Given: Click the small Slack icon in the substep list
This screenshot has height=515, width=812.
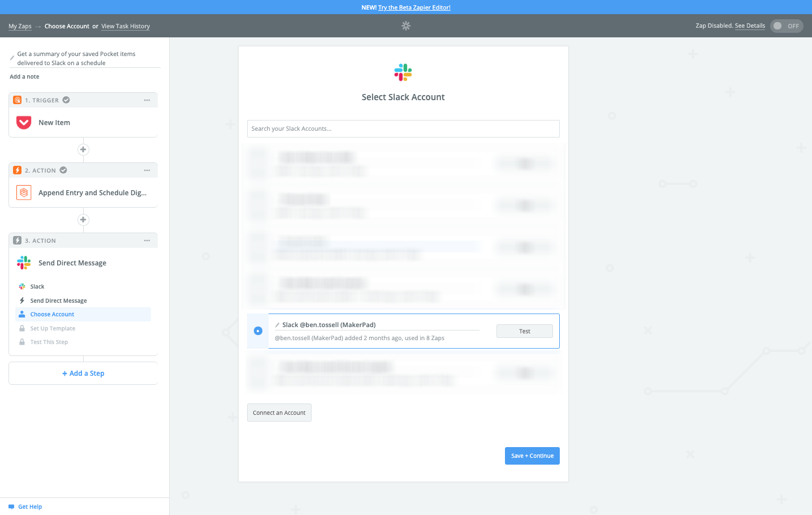Looking at the screenshot, I should pyautogui.click(x=22, y=286).
